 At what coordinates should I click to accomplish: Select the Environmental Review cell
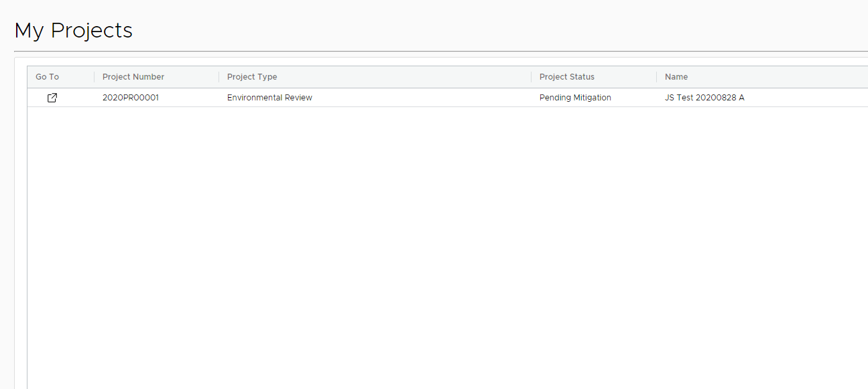click(269, 98)
